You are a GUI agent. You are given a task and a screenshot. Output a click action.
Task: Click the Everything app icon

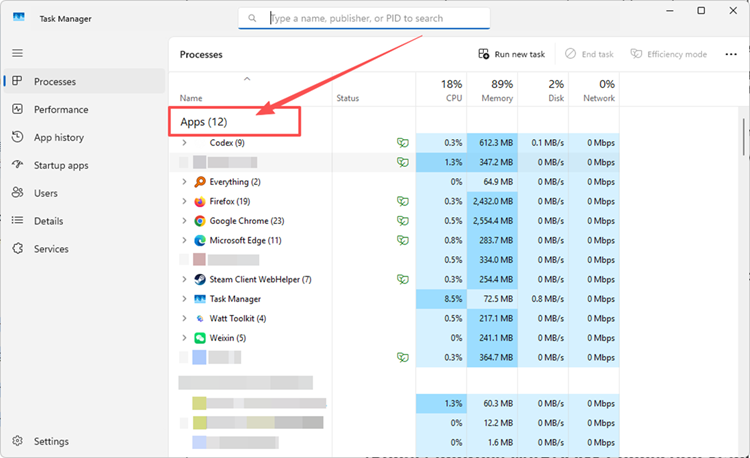tap(200, 182)
